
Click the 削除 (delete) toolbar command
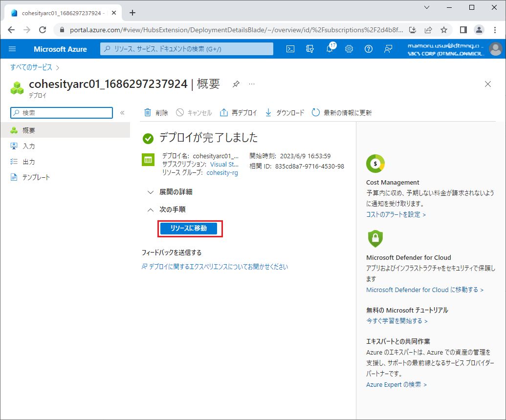(x=156, y=112)
